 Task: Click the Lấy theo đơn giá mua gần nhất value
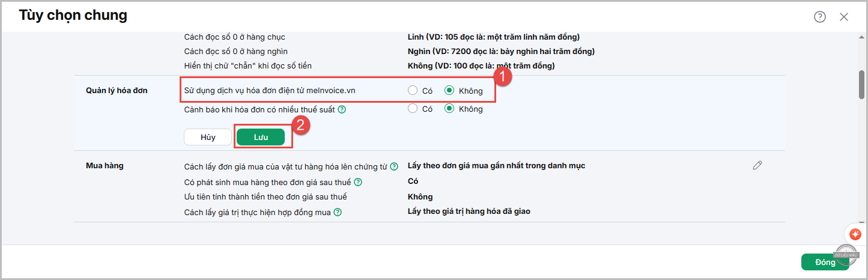[x=496, y=165]
